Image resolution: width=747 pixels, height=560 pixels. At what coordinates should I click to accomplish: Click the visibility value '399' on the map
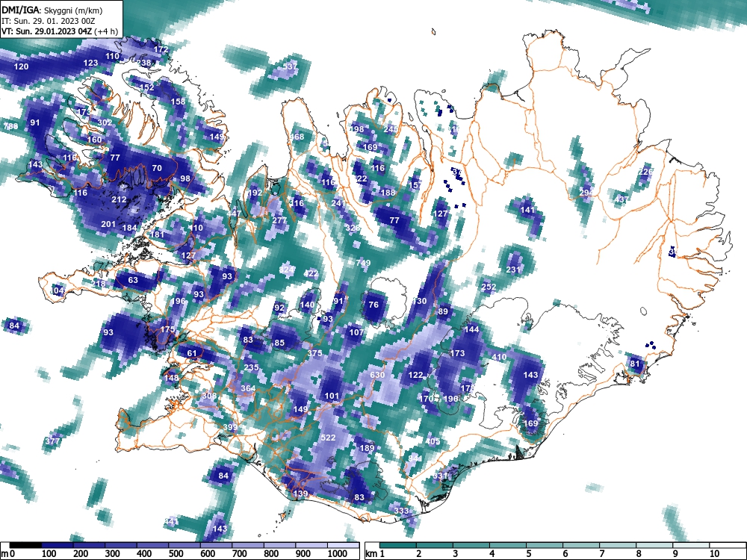[x=230, y=427]
